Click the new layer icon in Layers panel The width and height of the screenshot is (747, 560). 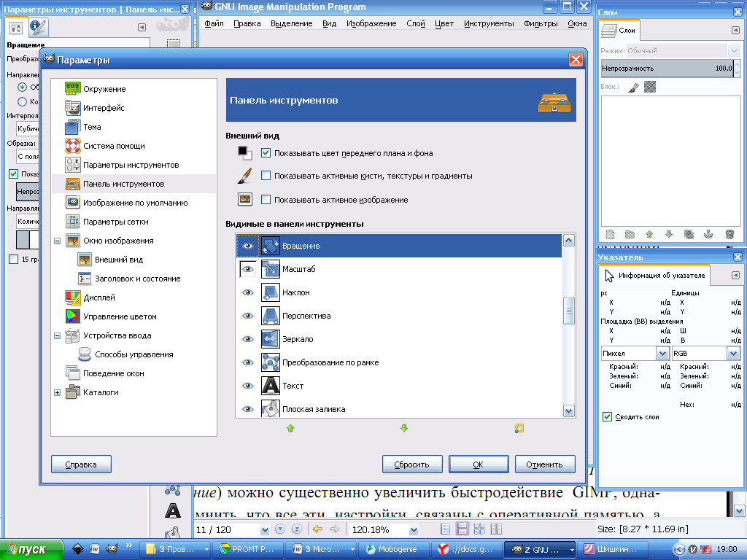610,234
